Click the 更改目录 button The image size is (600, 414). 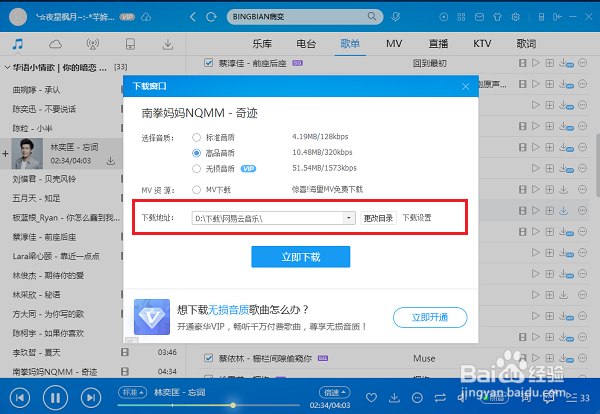coord(378,218)
